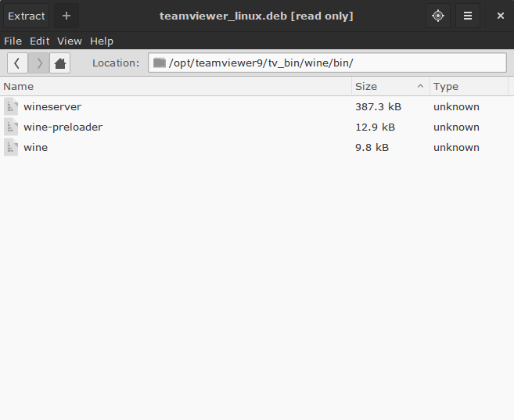Go forward to next location
The height and width of the screenshot is (420, 514).
point(38,63)
